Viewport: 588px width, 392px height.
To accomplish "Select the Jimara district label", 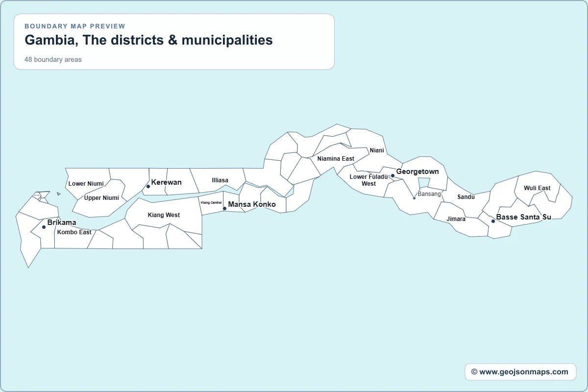I will (456, 219).
